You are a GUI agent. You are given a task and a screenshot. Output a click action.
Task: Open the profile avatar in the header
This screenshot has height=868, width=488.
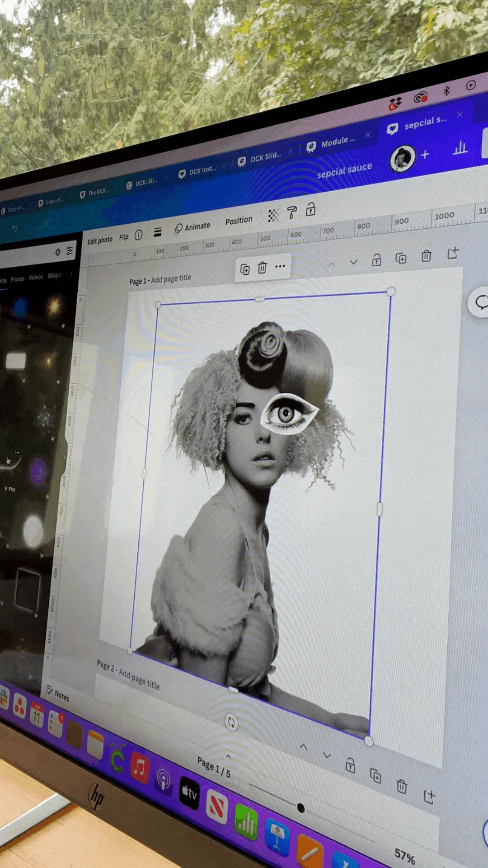click(402, 158)
